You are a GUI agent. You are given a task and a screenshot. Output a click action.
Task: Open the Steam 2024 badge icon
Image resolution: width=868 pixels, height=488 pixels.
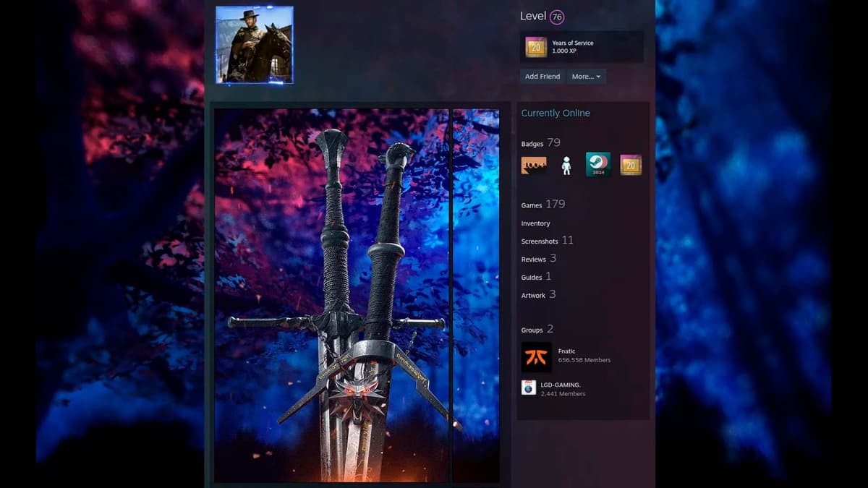point(598,165)
